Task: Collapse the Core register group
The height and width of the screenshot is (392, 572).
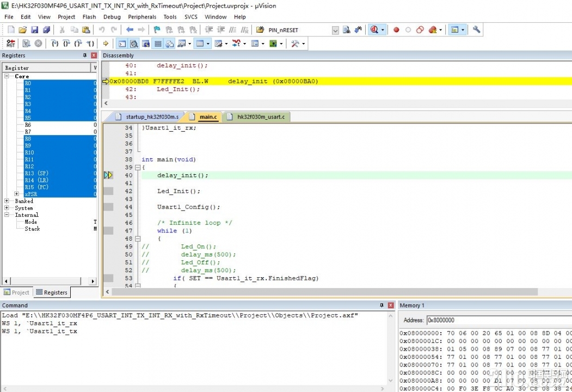Action: point(7,76)
